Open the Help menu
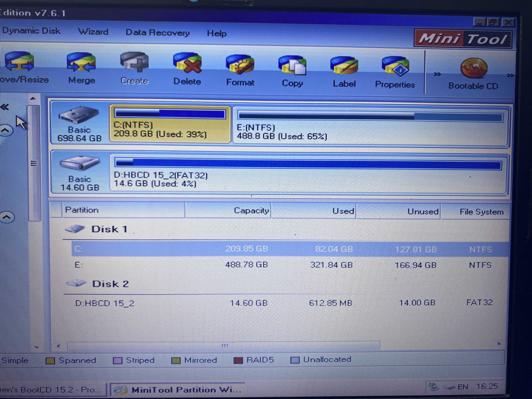Viewport: 532px width, 399px height. tap(217, 33)
